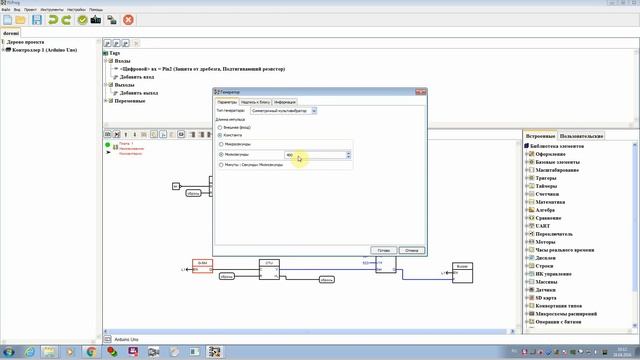Click the second schematic editor toolbar icon
The width and height of the screenshot is (640, 360).
117,134
